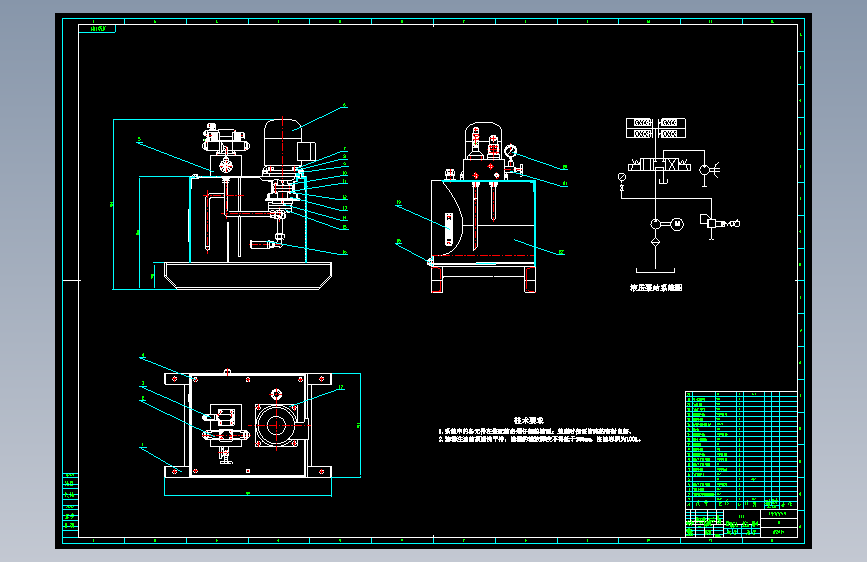Screen dimensions: 867x562
Task: Click the first line of technical requirements notes
Action: [x=535, y=431]
